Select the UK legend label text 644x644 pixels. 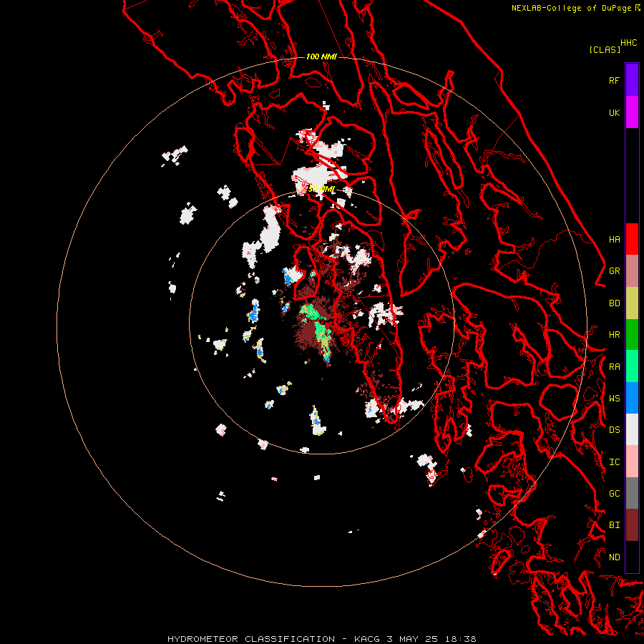click(x=614, y=112)
